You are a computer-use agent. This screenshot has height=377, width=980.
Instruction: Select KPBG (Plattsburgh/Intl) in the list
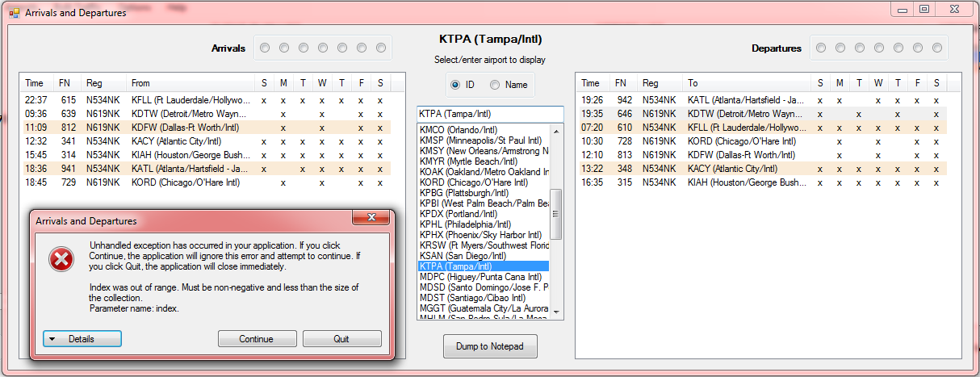click(x=484, y=193)
